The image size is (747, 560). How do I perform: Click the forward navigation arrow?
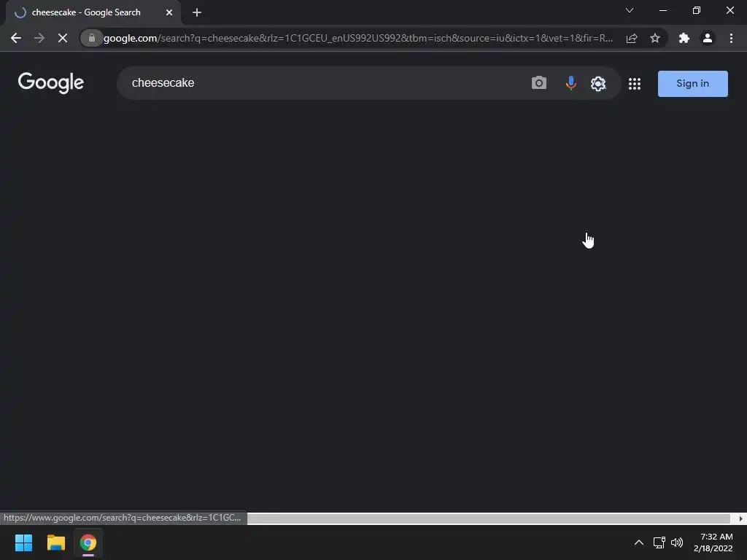pos(39,38)
